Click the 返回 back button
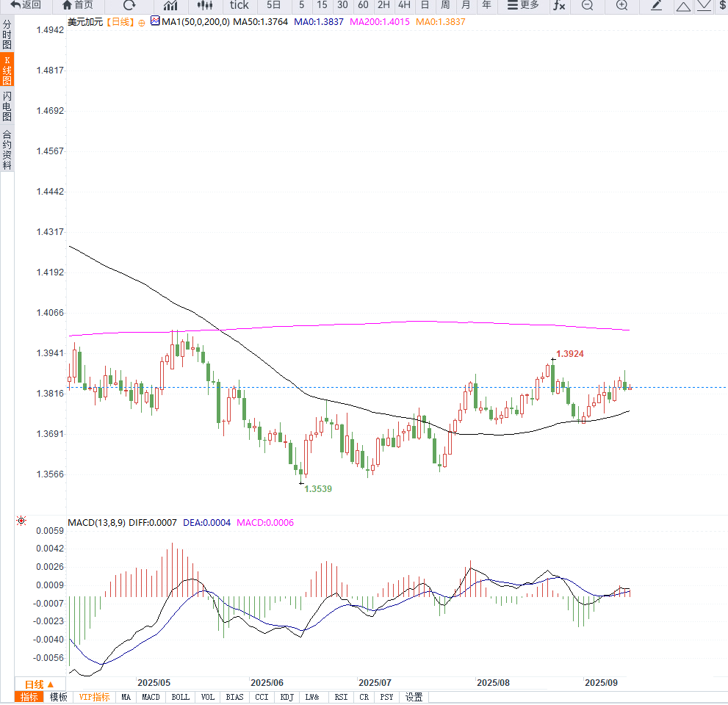Screen dimensions: 728x705 coord(26,5)
